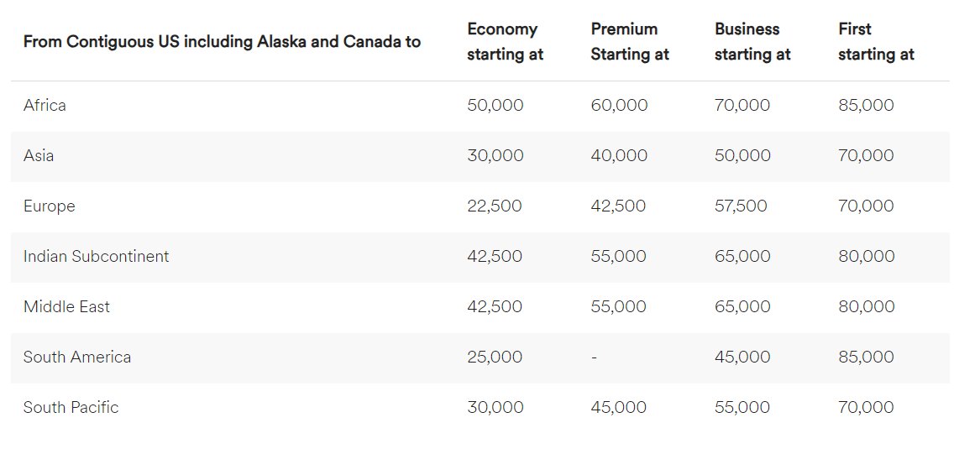980x454 pixels.
Task: Select the Asia destination cell
Action: (39, 155)
